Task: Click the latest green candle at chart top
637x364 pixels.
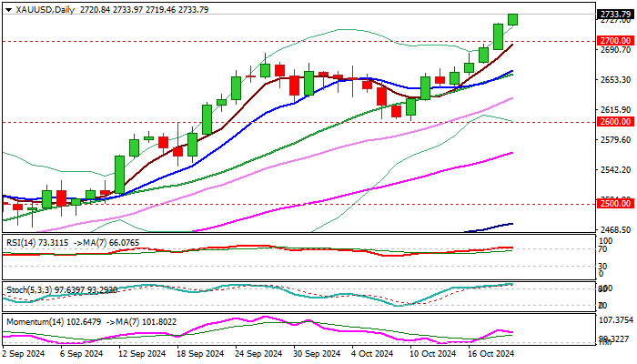Action: coord(512,19)
